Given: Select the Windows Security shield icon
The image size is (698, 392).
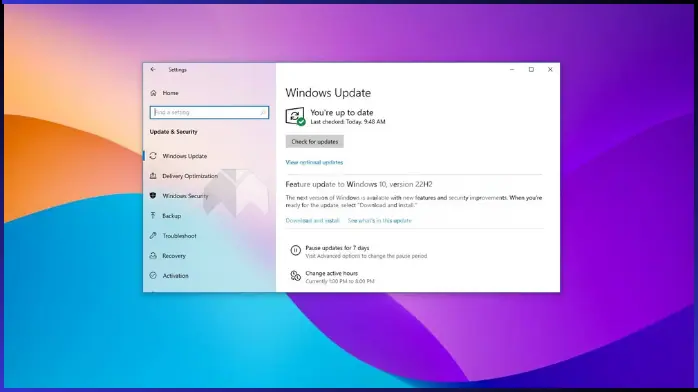Looking at the screenshot, I should pyautogui.click(x=153, y=196).
